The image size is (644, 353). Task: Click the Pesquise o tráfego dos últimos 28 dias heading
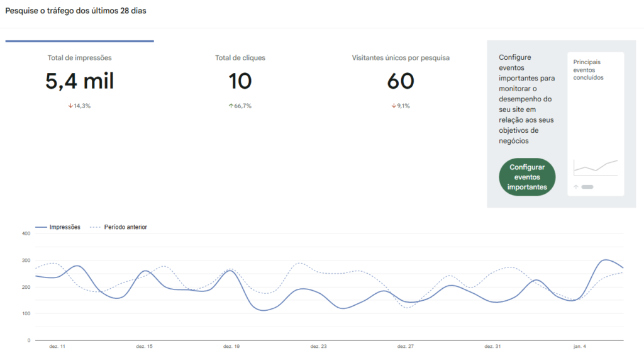pyautogui.click(x=75, y=11)
